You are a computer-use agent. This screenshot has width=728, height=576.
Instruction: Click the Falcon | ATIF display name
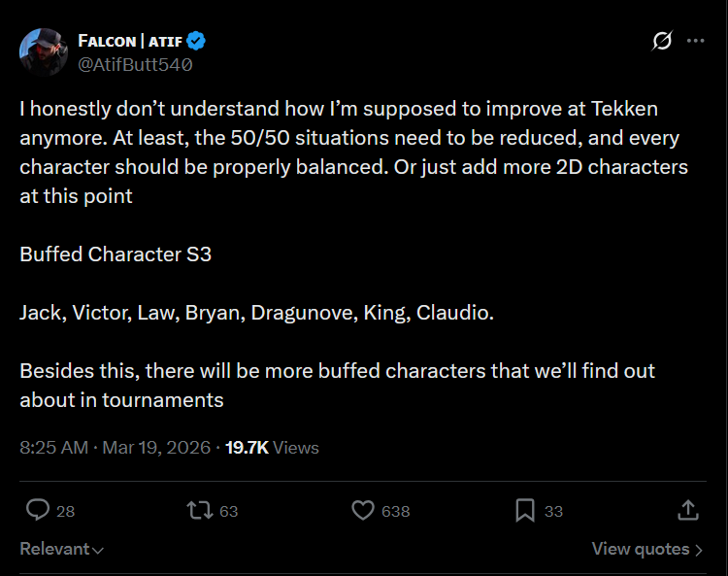click(130, 41)
